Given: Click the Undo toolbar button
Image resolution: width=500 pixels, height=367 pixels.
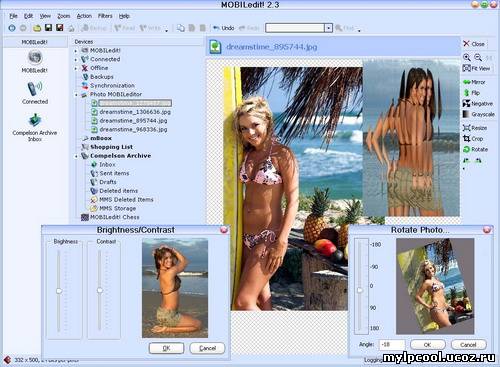Looking at the screenshot, I should [x=224, y=28].
